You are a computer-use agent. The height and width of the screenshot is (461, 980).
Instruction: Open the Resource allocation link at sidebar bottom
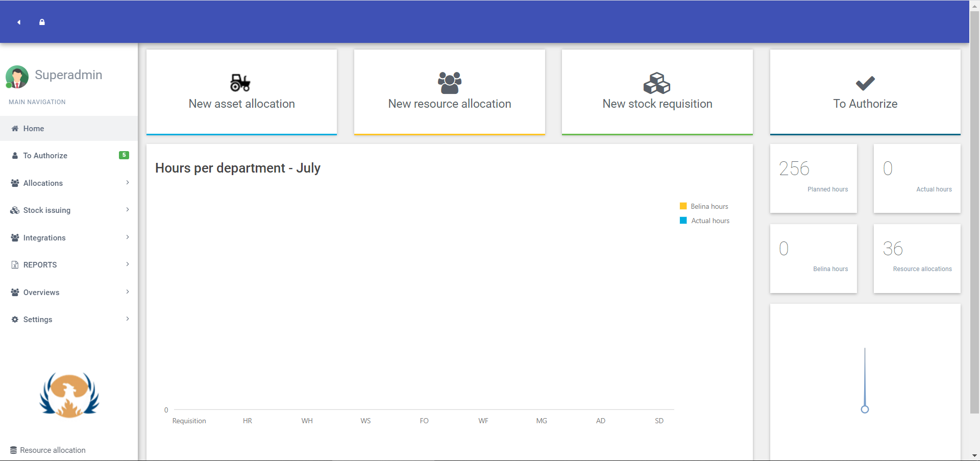pyautogui.click(x=53, y=450)
